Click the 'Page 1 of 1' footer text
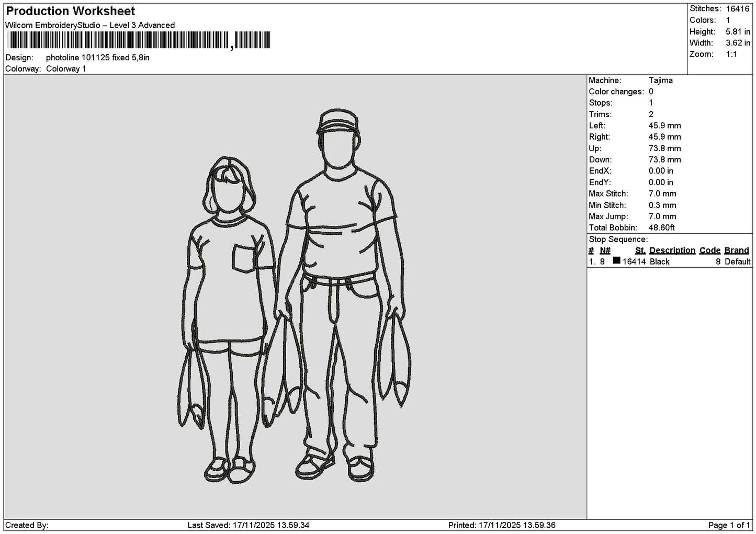 729,526
